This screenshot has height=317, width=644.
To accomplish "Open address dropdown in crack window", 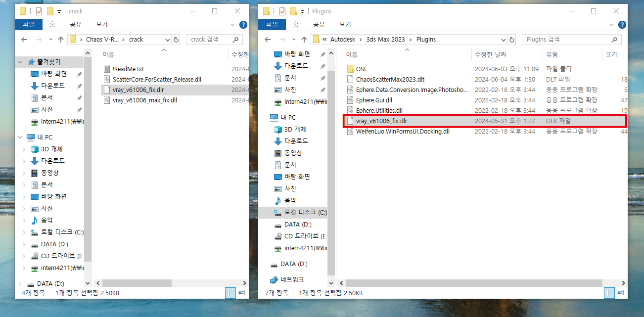I will (x=167, y=40).
